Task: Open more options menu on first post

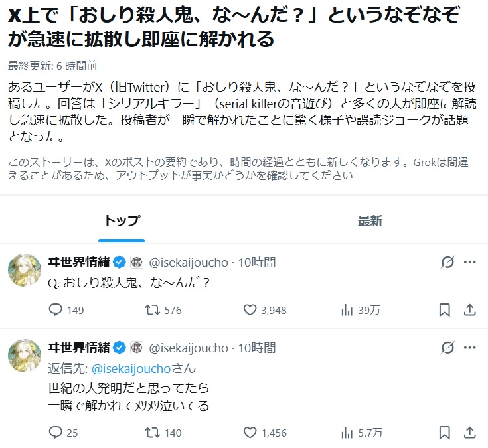Action: pos(469,262)
